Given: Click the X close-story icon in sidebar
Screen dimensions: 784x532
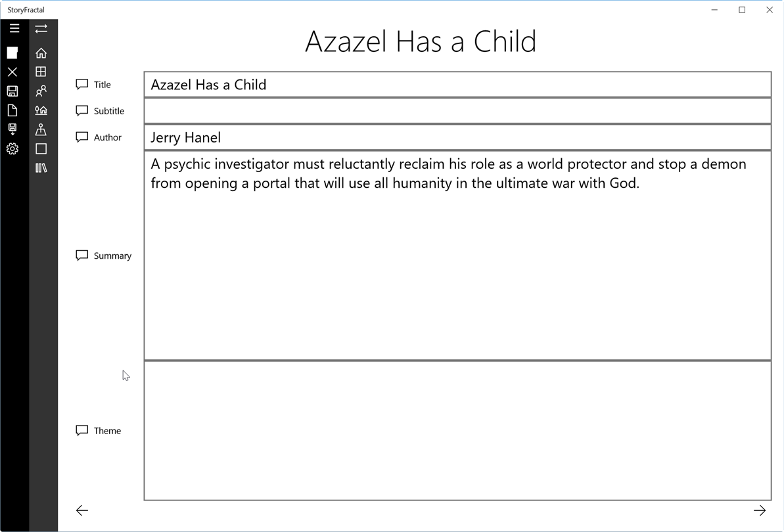Looking at the screenshot, I should coord(12,72).
